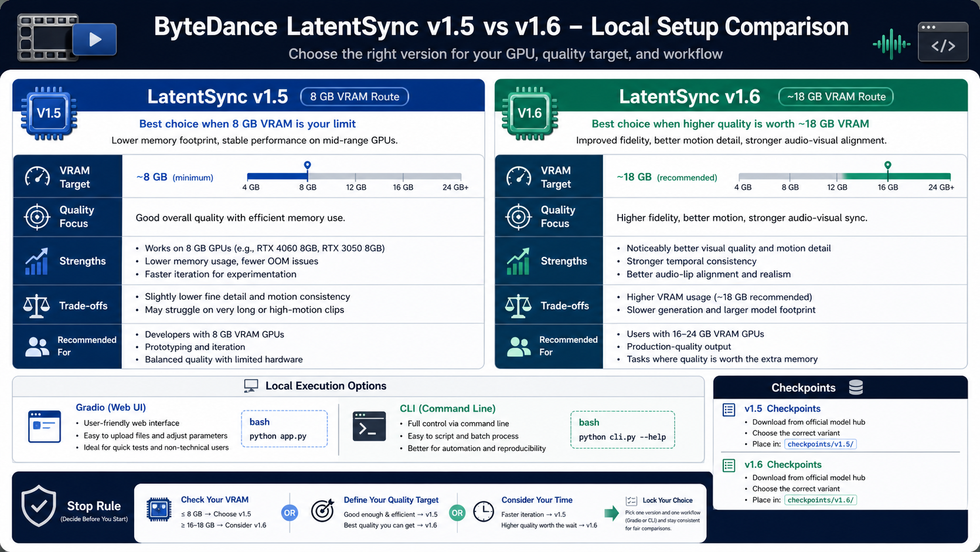
Task: Click the CLI (Command Line) heading
Action: coord(447,408)
